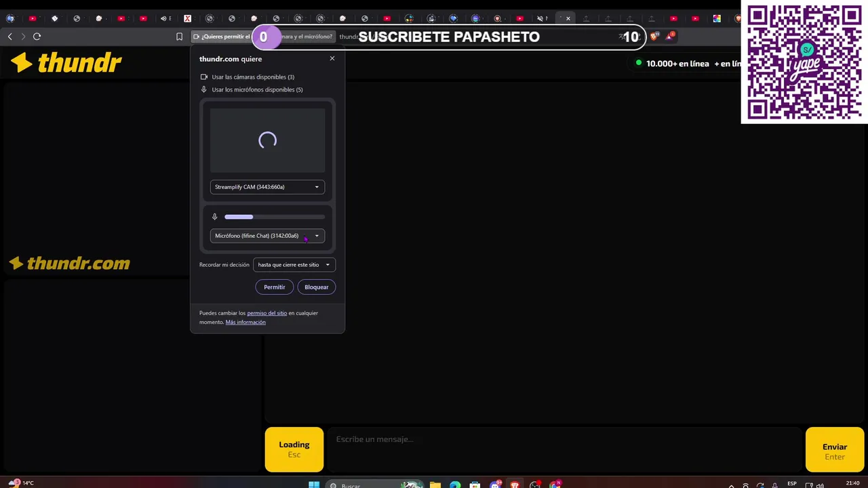The image size is (868, 488).
Task: Reload the thundr page
Action: coord(37,37)
